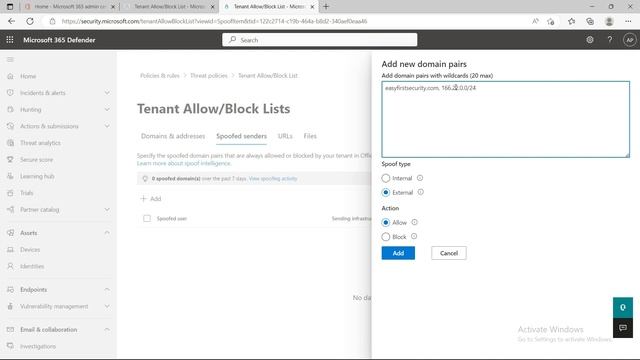640x360 pixels.
Task: Switch to Spoofed senders tab
Action: [x=241, y=136]
